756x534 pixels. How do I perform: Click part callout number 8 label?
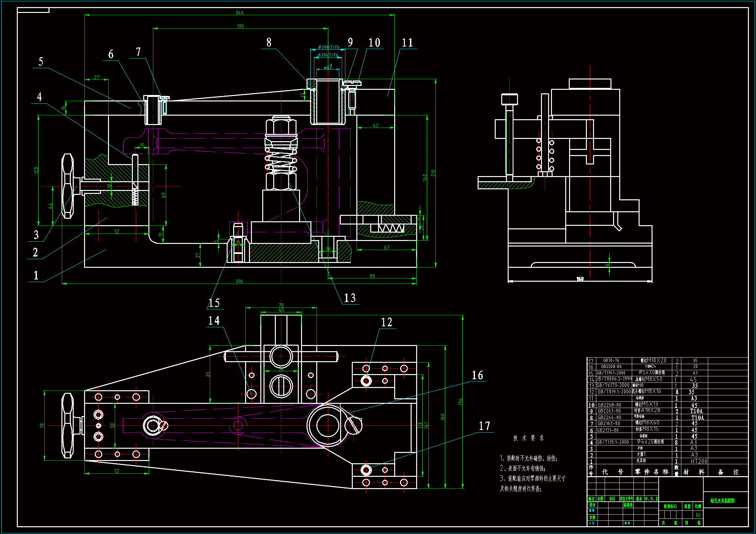[x=269, y=42]
